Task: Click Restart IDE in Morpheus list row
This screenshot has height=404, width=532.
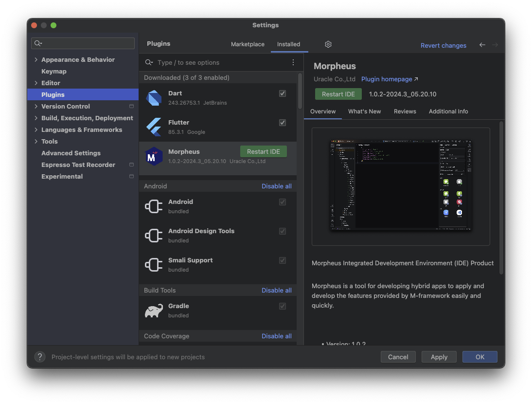Action: click(x=263, y=151)
